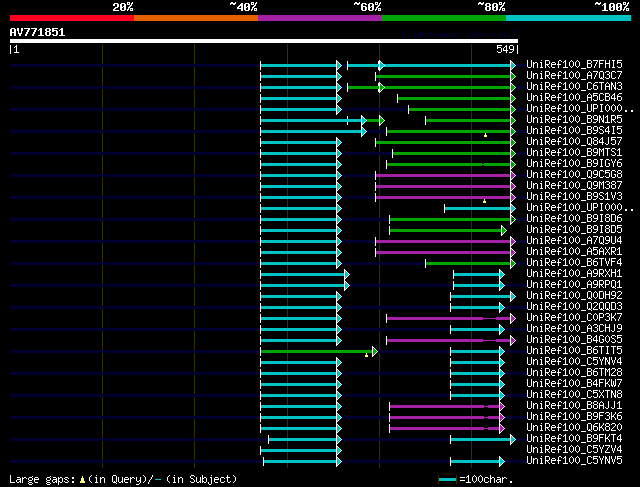Click the red 20% identity legend segment

point(72,18)
